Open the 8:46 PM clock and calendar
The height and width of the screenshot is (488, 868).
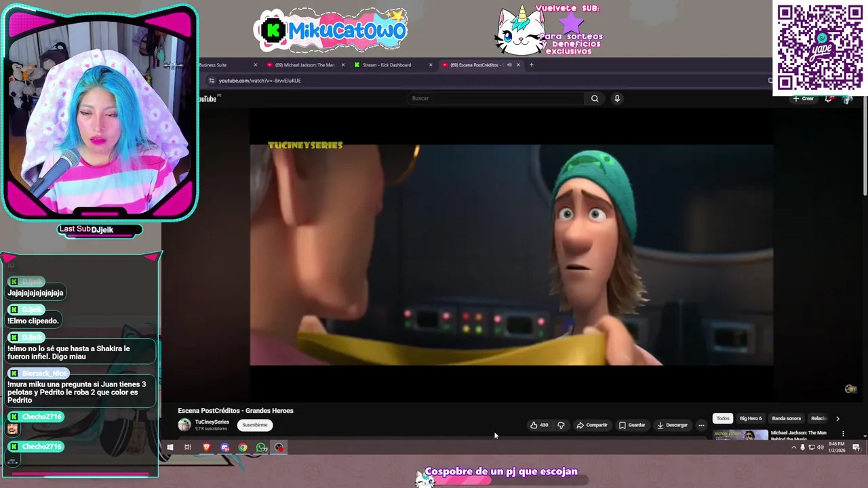(837, 447)
